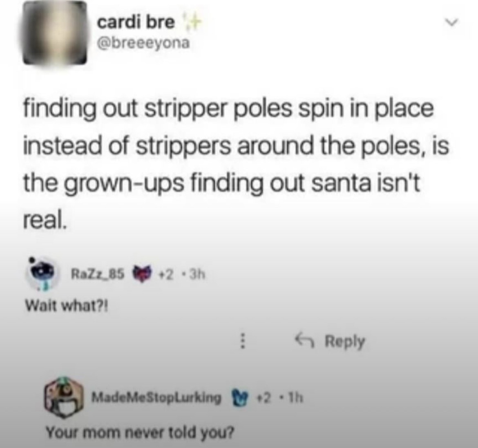Click the 3h timestamp
Screen dimensions: 478x448
click(198, 274)
